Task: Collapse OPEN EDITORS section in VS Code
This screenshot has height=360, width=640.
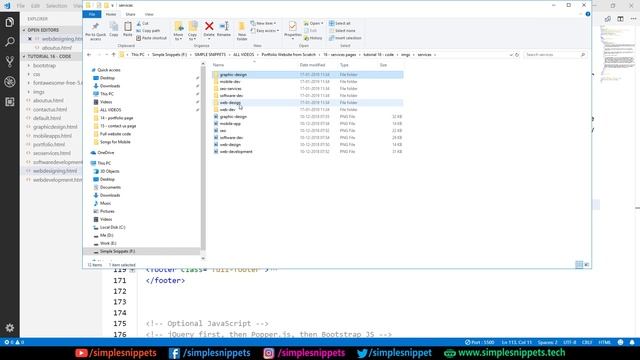Action: [x=24, y=30]
